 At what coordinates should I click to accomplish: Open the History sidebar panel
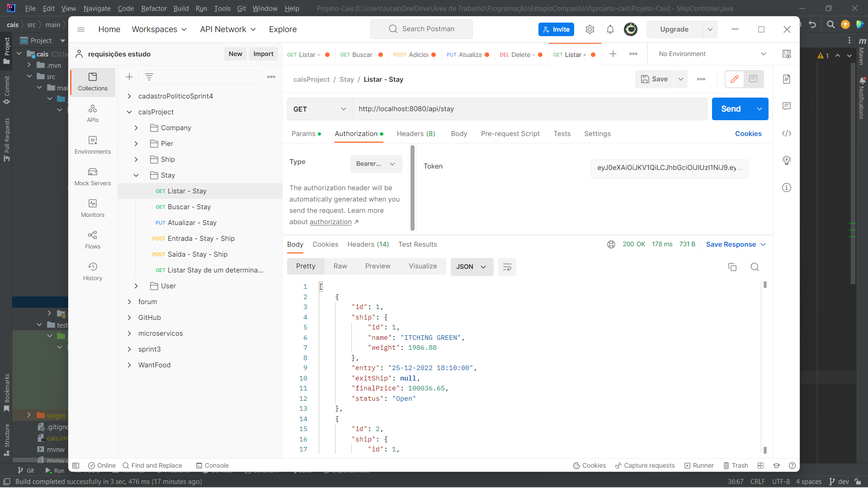tap(93, 272)
